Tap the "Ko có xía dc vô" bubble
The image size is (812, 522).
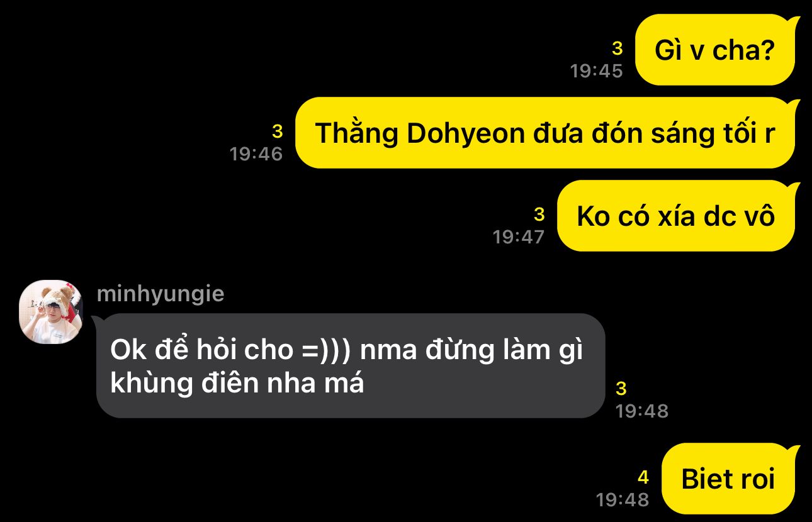click(x=677, y=216)
